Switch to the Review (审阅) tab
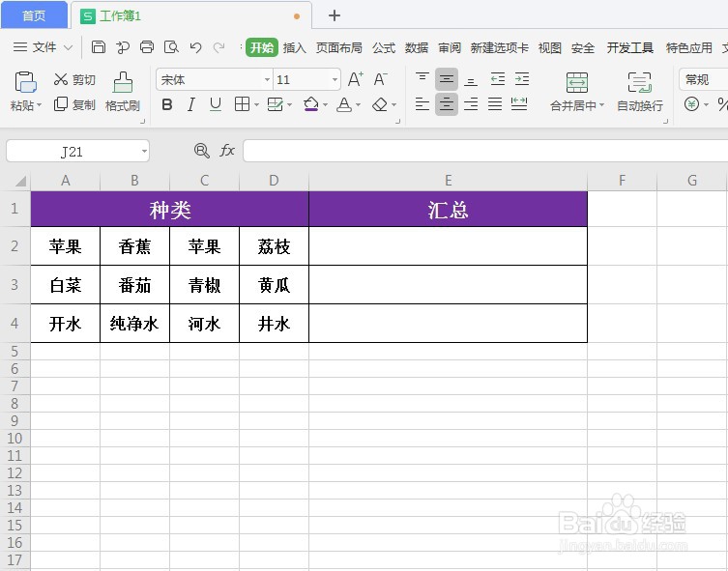The image size is (728, 571). point(450,47)
